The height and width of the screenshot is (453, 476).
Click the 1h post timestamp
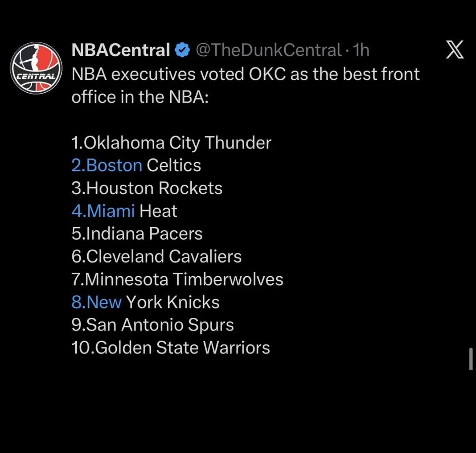[x=361, y=50]
